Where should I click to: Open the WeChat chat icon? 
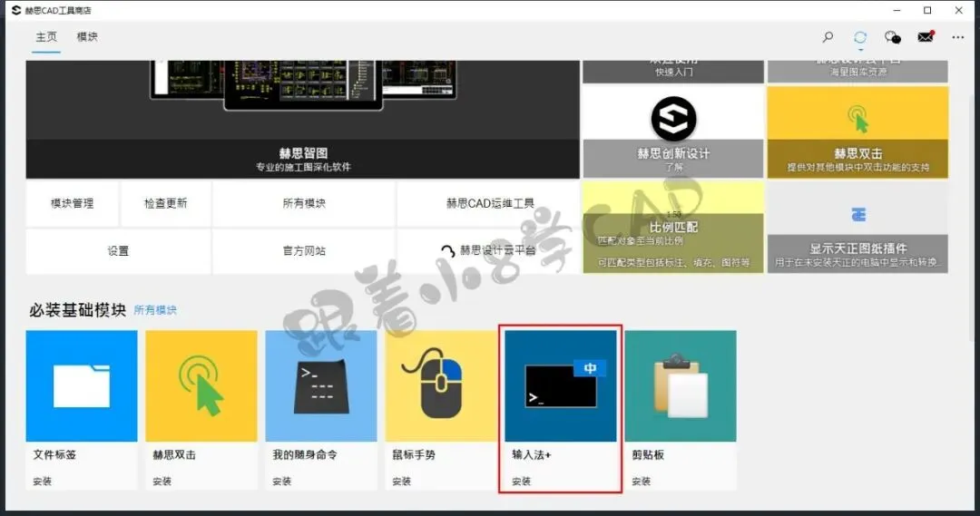(x=893, y=37)
